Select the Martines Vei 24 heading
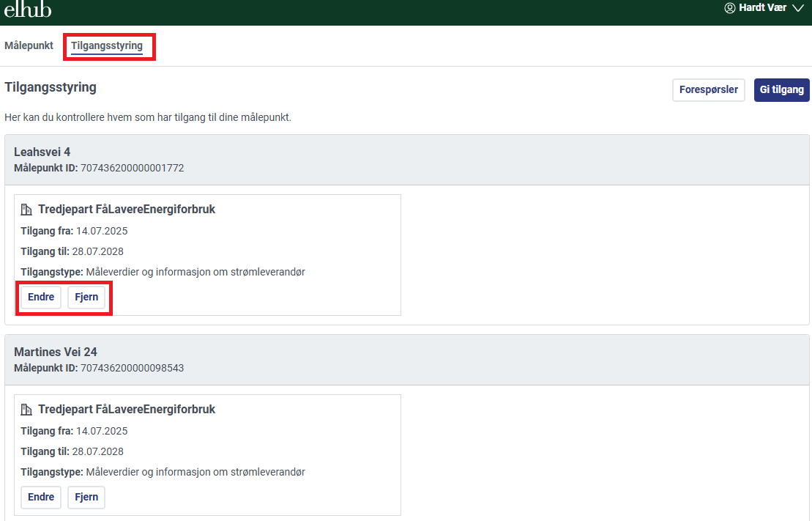 pyautogui.click(x=56, y=352)
